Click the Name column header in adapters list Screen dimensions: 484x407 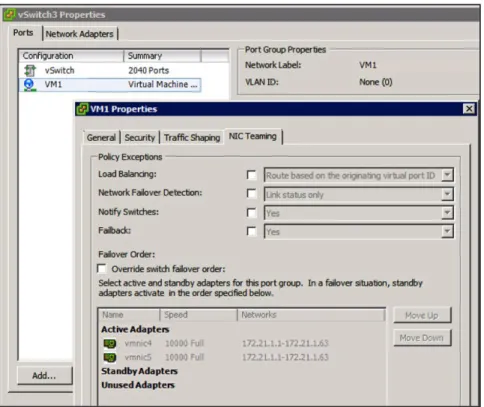point(129,315)
